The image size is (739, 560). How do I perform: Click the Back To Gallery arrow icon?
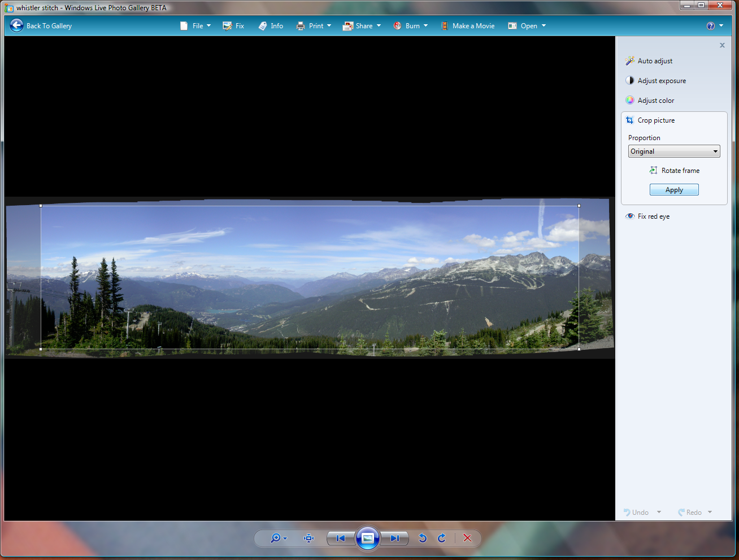pos(17,25)
